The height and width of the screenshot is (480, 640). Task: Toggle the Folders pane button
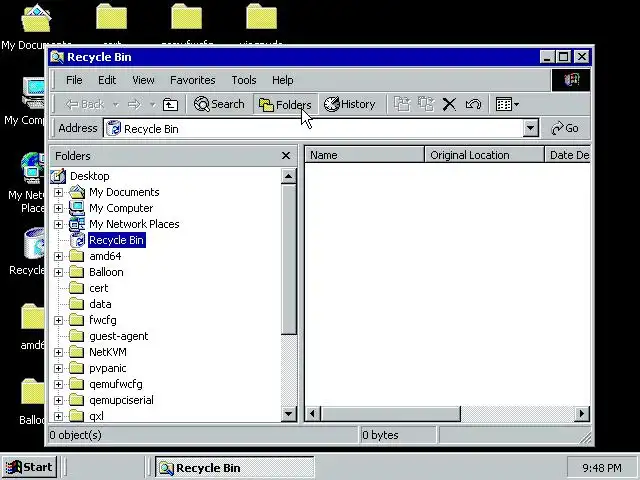[x=285, y=104]
